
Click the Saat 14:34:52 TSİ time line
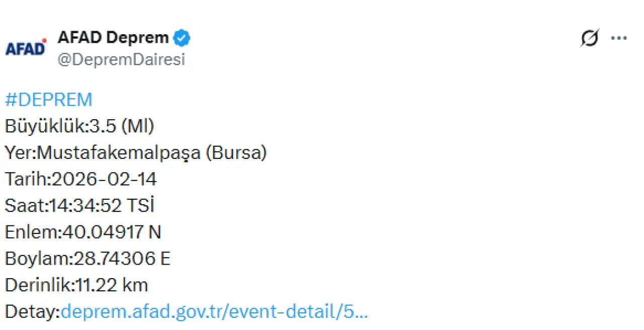pyautogui.click(x=79, y=206)
